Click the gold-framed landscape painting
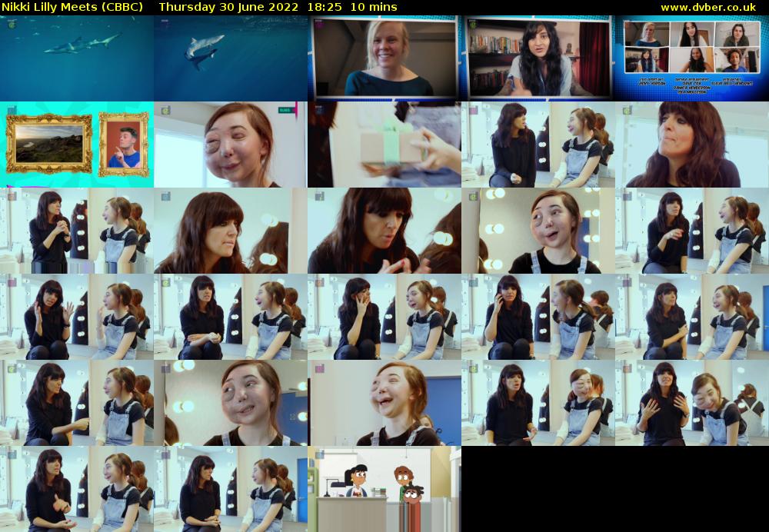 tap(49, 143)
